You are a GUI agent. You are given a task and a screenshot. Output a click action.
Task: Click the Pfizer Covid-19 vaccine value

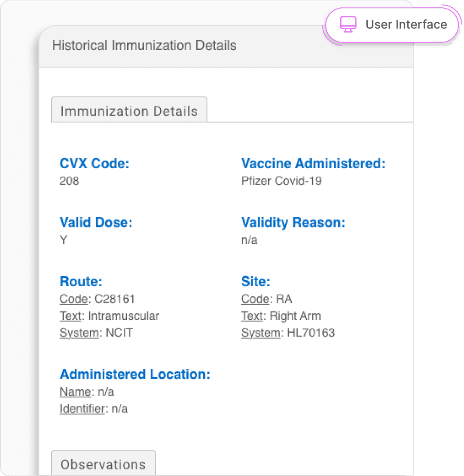[x=281, y=181]
